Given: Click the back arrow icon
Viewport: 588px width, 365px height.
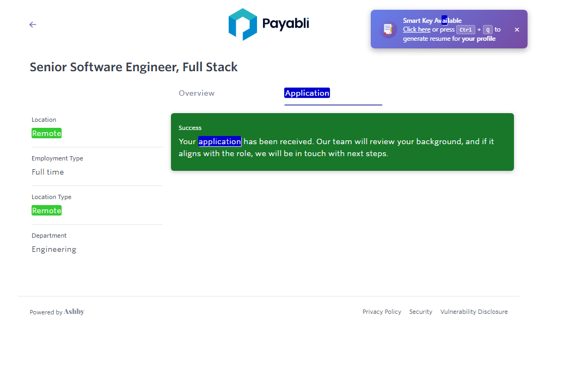Looking at the screenshot, I should coord(33,24).
